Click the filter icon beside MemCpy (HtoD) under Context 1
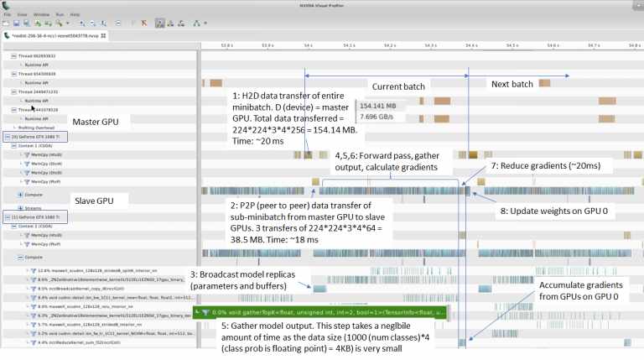Viewport: 644px width, 360px height. point(24,154)
